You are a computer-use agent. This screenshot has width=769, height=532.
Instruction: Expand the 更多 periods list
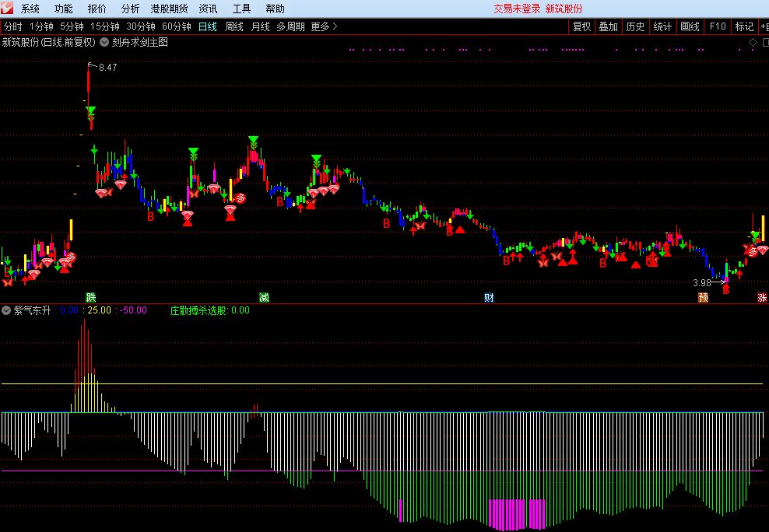(x=324, y=26)
